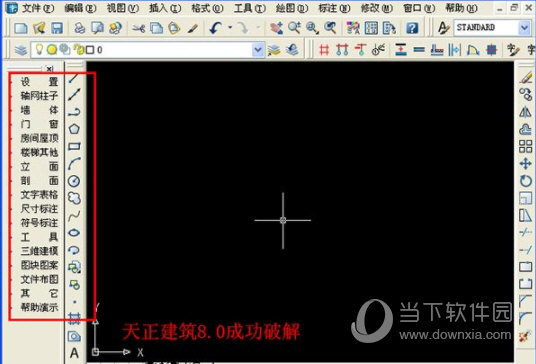Open the 绘图 (Draw) menu
This screenshot has width=536, height=364.
[x=292, y=8]
